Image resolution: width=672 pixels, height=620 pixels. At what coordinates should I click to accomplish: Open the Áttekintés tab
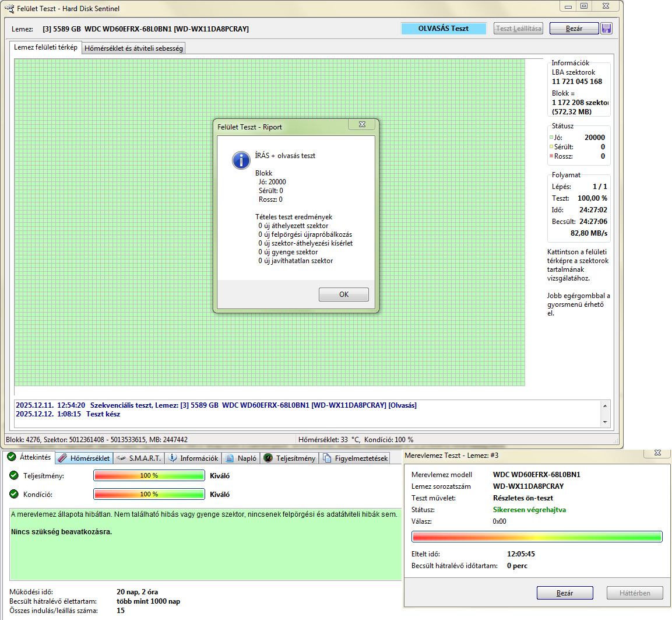click(x=30, y=457)
